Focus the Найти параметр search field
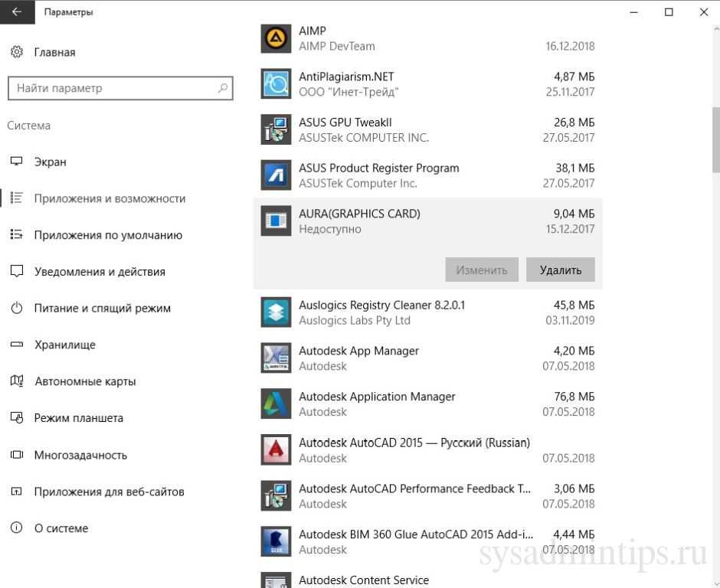Image resolution: width=720 pixels, height=588 pixels. pyautogui.click(x=120, y=88)
